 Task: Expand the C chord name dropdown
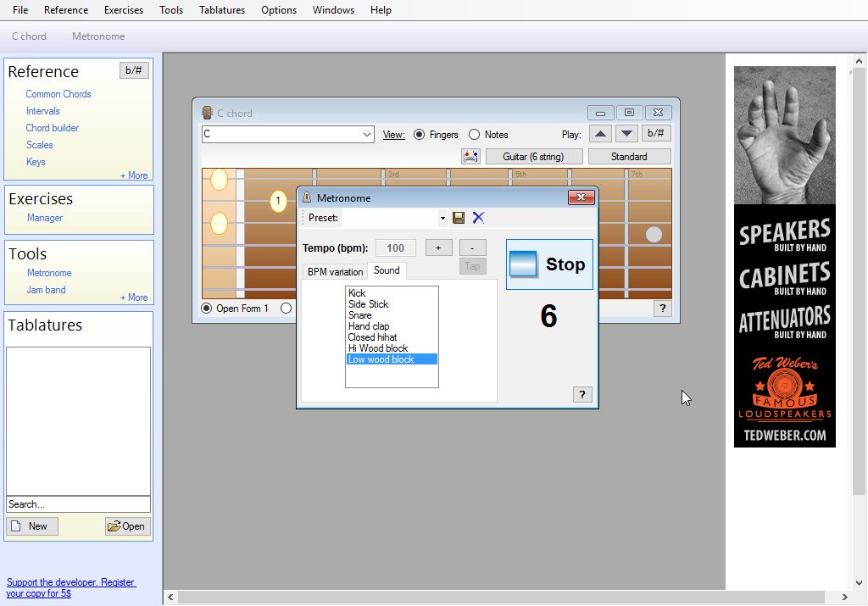366,135
